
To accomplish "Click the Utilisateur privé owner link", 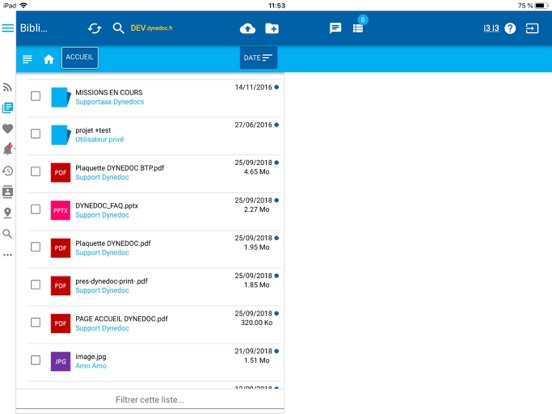I will coord(100,139).
